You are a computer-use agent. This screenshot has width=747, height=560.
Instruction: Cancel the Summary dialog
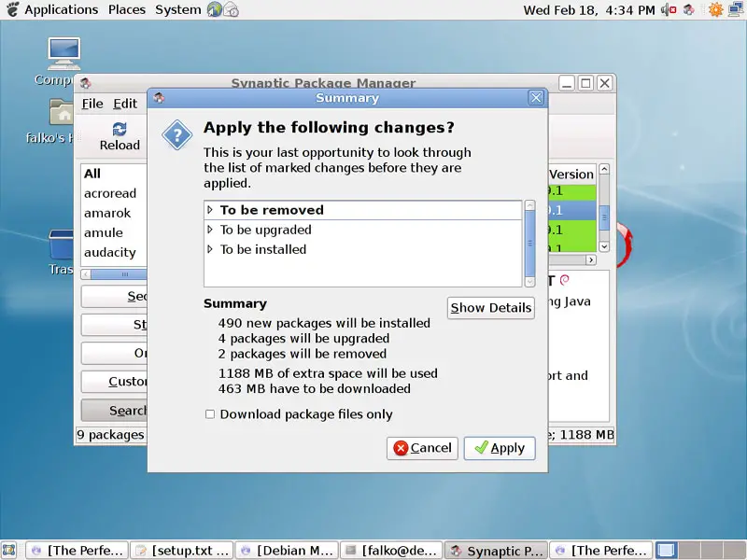pyautogui.click(x=422, y=448)
